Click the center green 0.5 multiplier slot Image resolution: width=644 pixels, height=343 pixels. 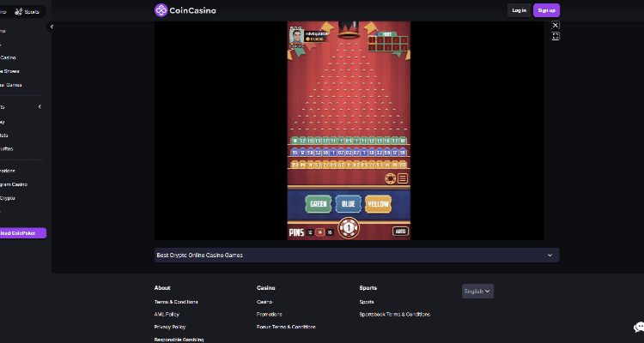[349, 141]
